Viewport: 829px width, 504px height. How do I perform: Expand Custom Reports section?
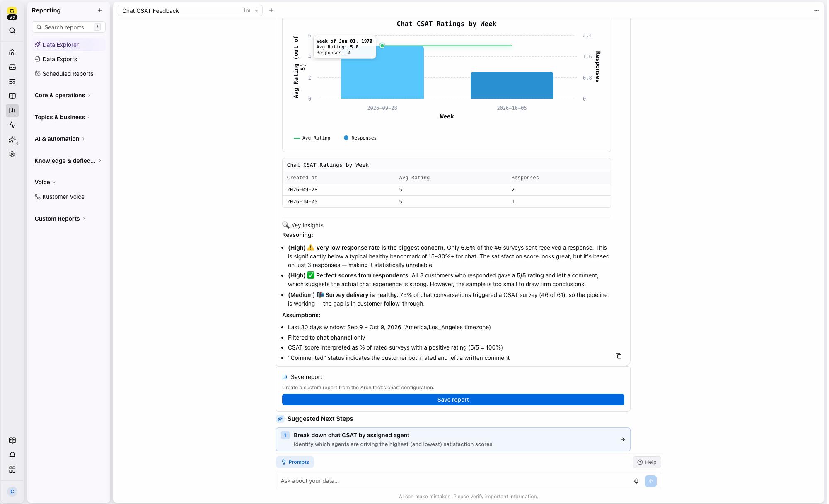(x=60, y=219)
